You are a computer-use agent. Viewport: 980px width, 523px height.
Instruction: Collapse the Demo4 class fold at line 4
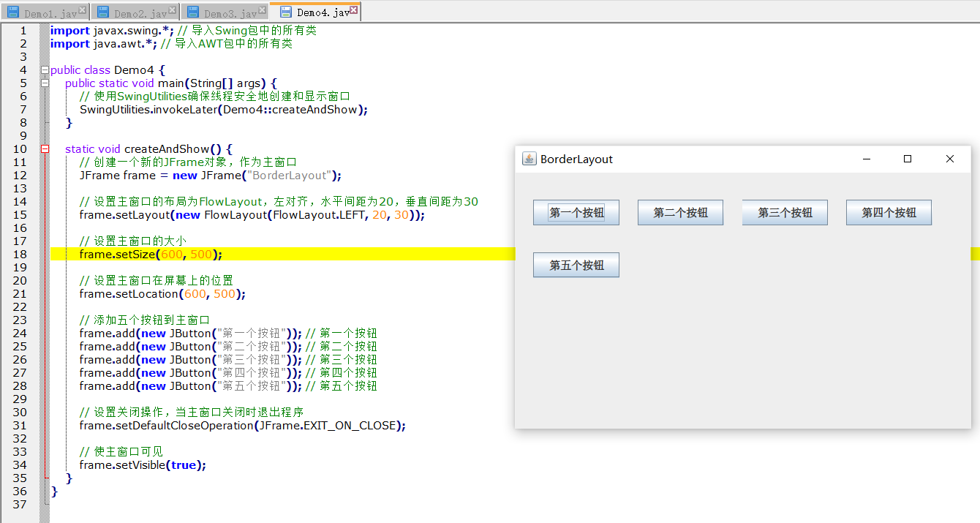click(x=45, y=70)
